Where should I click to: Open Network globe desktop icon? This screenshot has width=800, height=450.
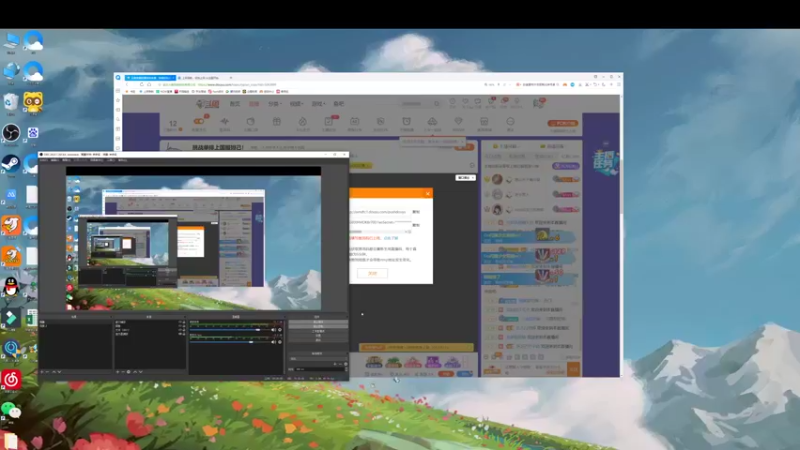tap(11, 72)
